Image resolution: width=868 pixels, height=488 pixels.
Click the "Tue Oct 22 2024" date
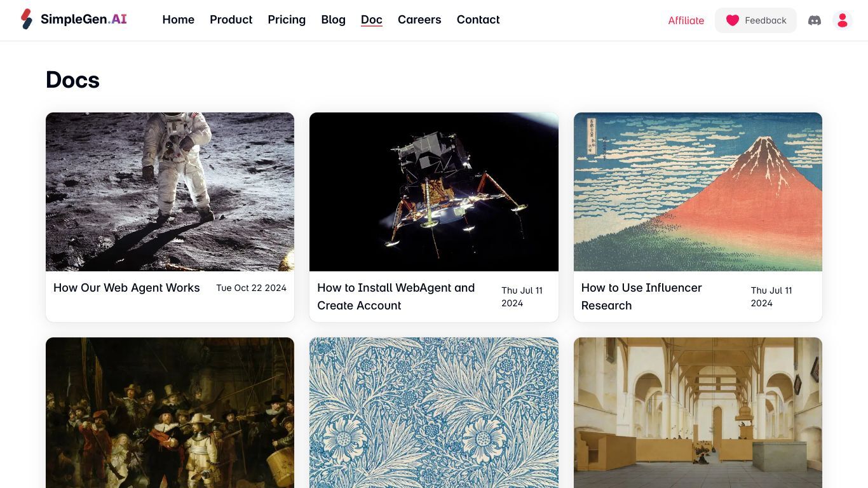click(x=251, y=288)
